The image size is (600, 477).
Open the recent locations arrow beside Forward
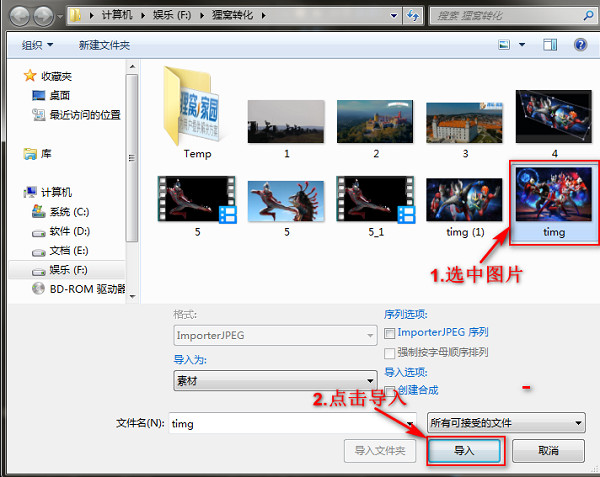[x=60, y=16]
